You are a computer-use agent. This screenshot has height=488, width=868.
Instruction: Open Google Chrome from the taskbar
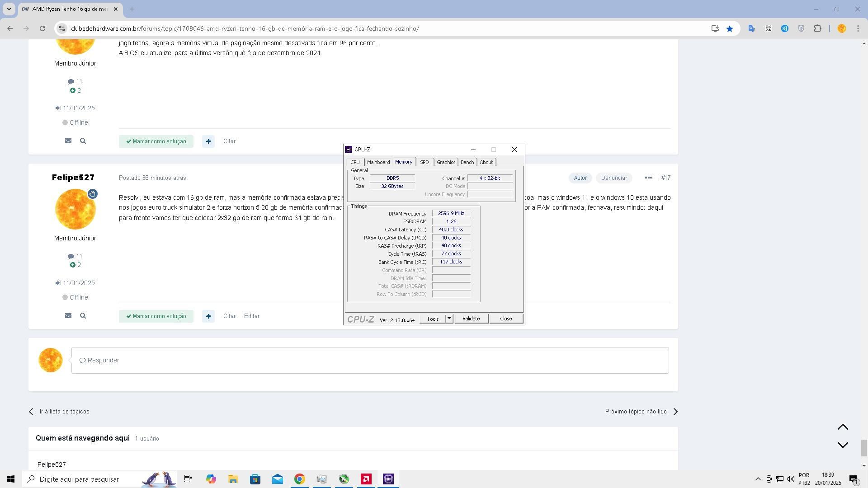coord(299,479)
